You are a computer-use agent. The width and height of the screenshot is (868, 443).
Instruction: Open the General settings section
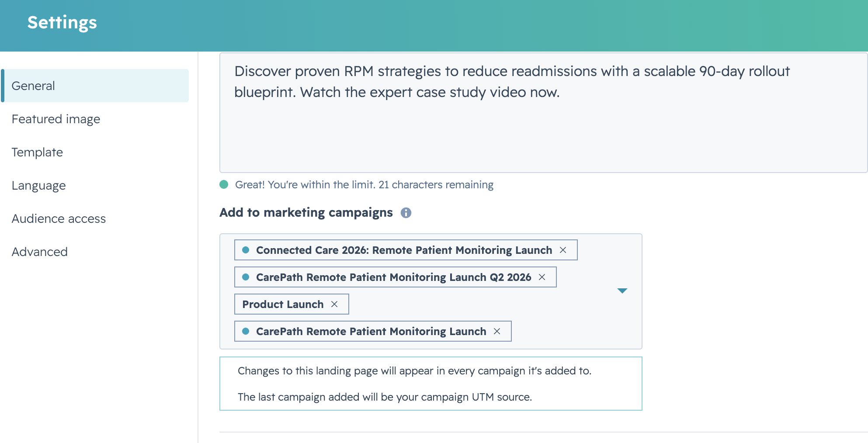(x=95, y=86)
